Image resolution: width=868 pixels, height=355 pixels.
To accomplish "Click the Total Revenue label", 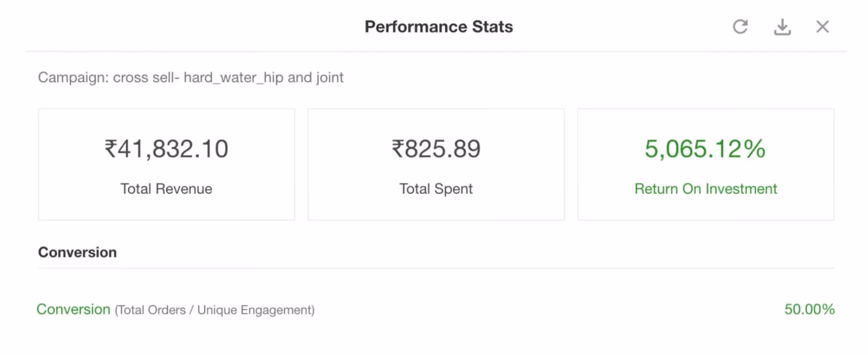I will [x=166, y=189].
